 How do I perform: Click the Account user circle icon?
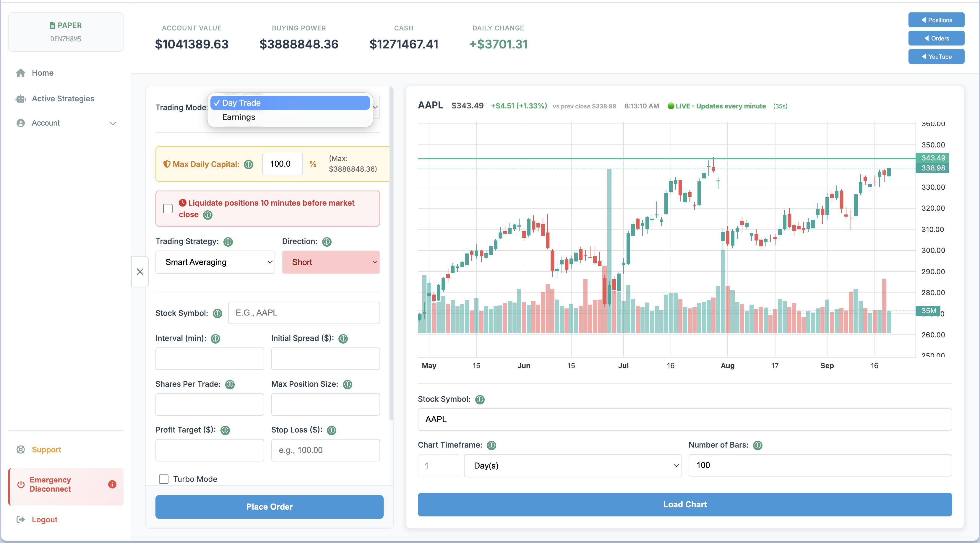[x=21, y=123]
